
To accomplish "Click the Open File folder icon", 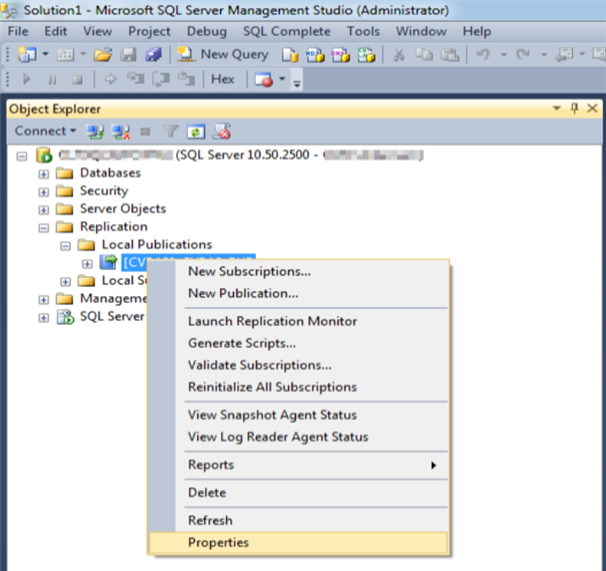I will (103, 55).
